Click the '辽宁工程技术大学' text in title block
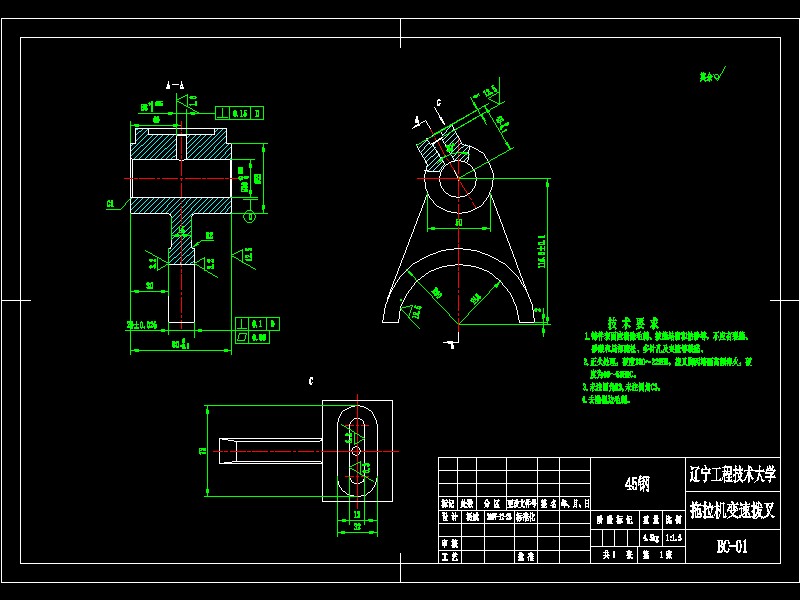 click(733, 474)
